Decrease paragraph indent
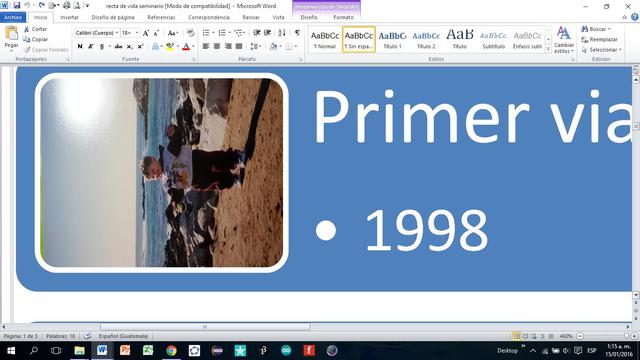Viewport: 640px width, 360px height. pyautogui.click(x=257, y=33)
